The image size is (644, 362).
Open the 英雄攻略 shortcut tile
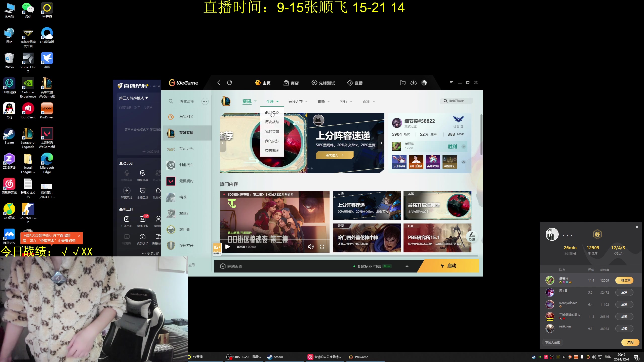click(433, 162)
